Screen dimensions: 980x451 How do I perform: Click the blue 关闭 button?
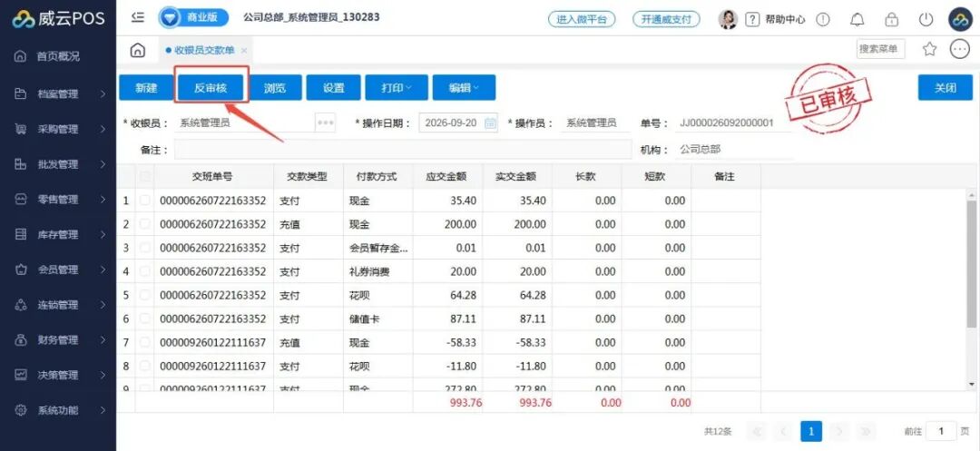(945, 87)
